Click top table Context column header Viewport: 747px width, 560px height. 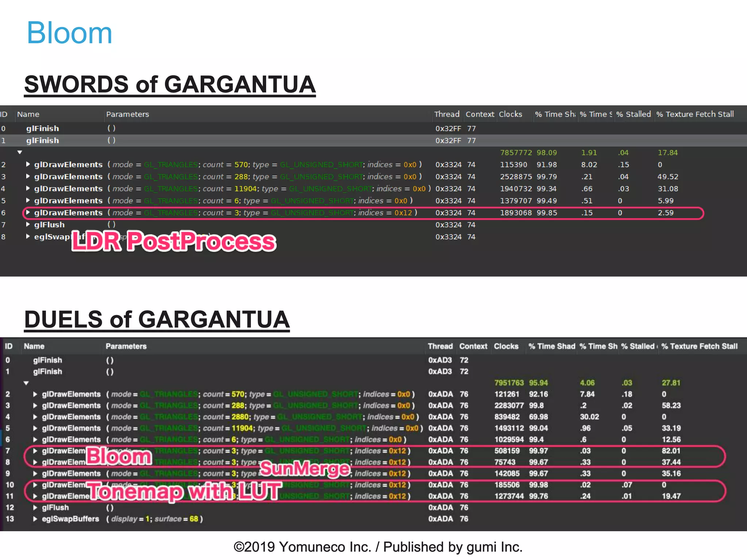click(479, 114)
